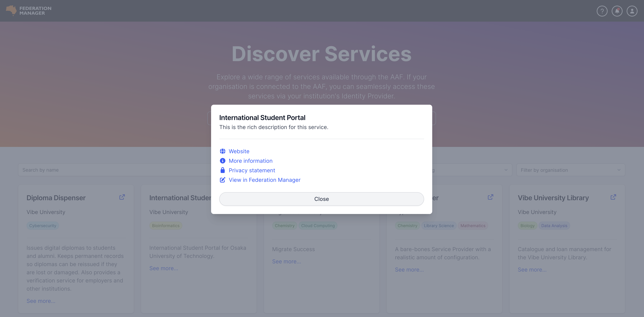
Task: Click the edit icon beside View in Federation Manager
Action: click(x=222, y=180)
